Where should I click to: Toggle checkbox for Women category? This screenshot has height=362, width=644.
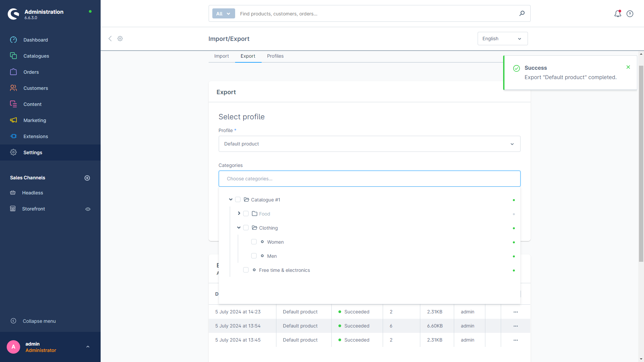(x=254, y=242)
